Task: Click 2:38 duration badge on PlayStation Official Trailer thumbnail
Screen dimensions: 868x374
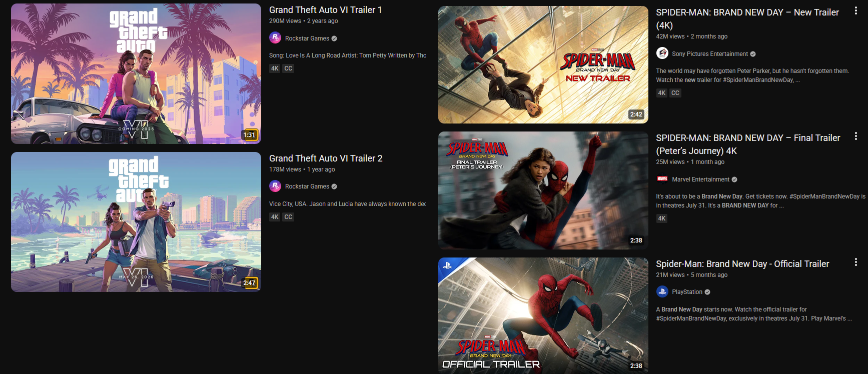Action: 636,366
